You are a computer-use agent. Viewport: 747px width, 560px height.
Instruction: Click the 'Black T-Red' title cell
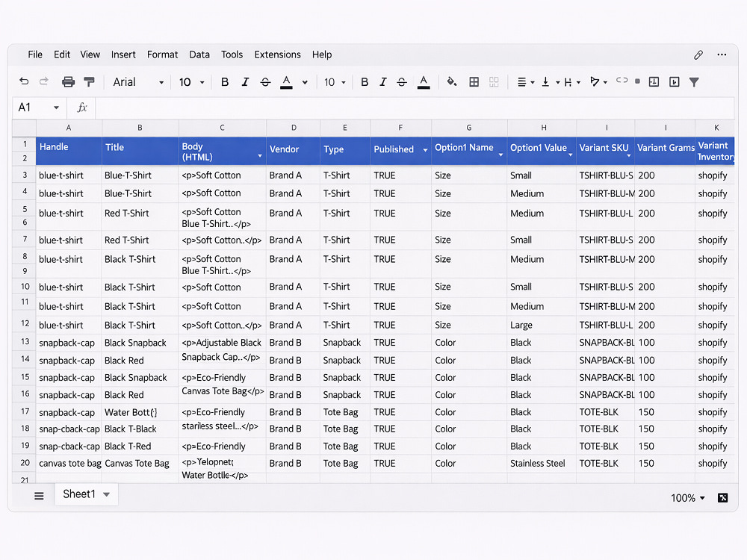point(140,447)
